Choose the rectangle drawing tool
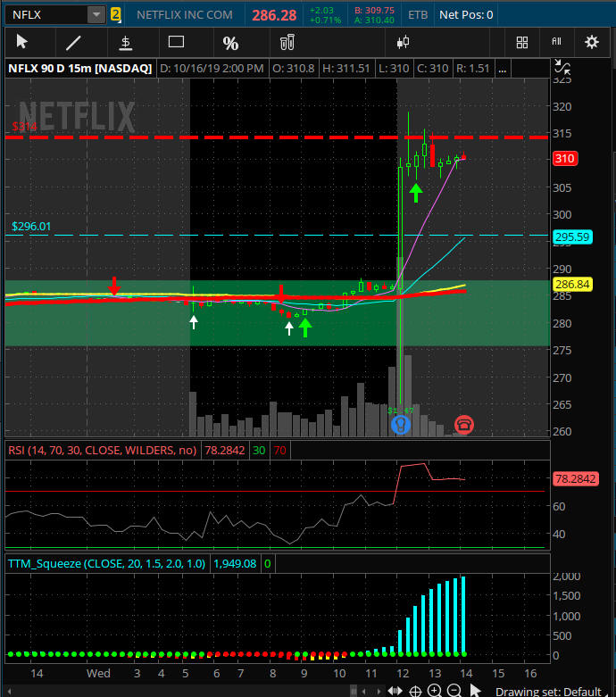The height and width of the screenshot is (697, 616). pyautogui.click(x=176, y=42)
